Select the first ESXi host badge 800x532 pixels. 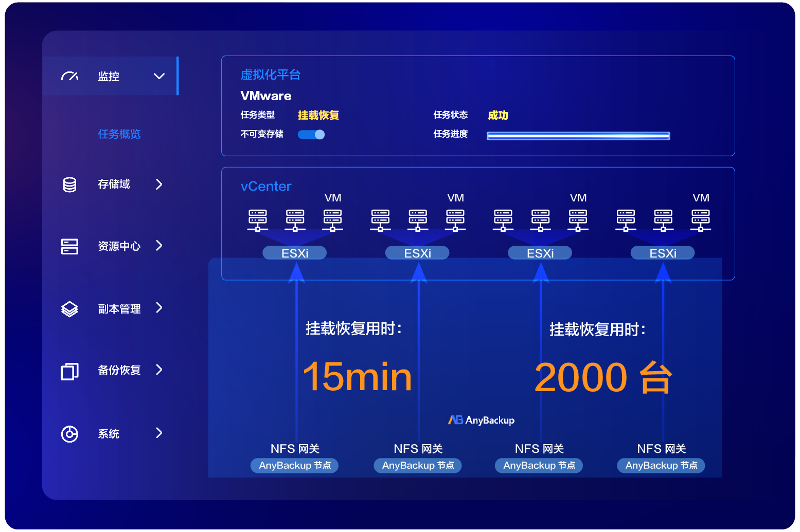(295, 253)
